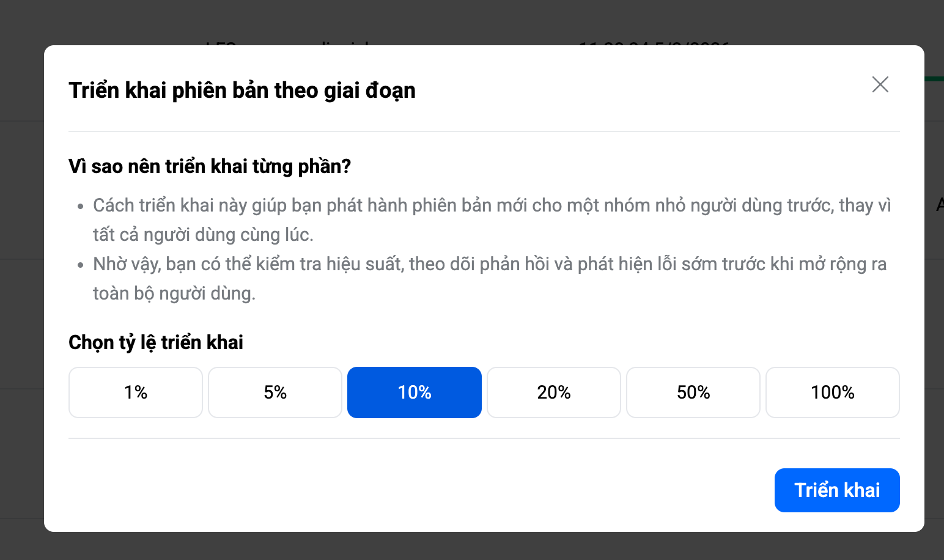Click the partially hidden timestamp above the dialog
Screen dimensions: 944x560
pyautogui.click(x=653, y=43)
